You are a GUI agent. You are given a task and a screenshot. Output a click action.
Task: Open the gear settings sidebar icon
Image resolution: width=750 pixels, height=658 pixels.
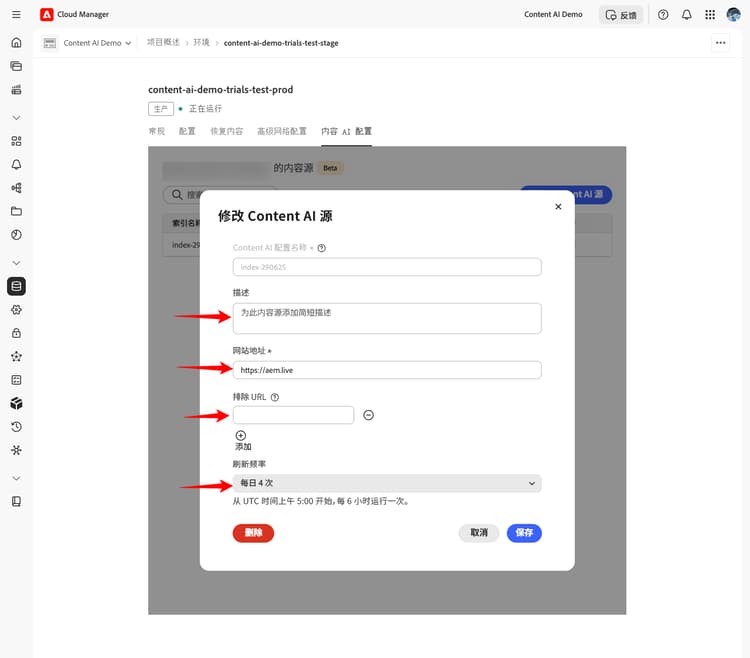pos(16,310)
